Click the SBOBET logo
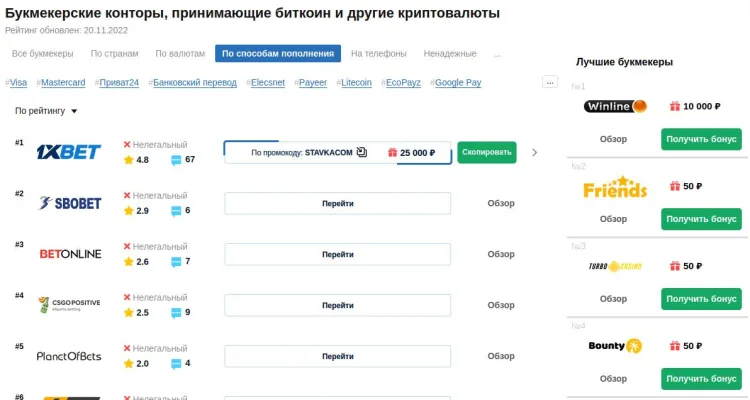Screen dimensions: 750x400 coord(70,203)
